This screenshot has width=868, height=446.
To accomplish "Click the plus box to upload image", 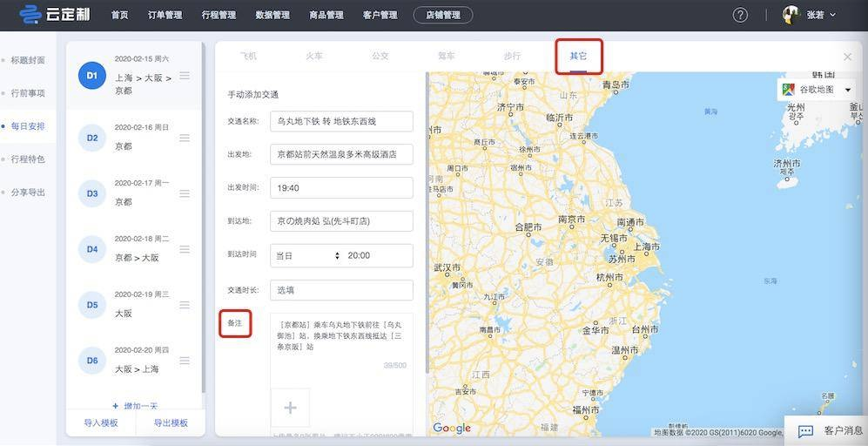I will [x=290, y=408].
